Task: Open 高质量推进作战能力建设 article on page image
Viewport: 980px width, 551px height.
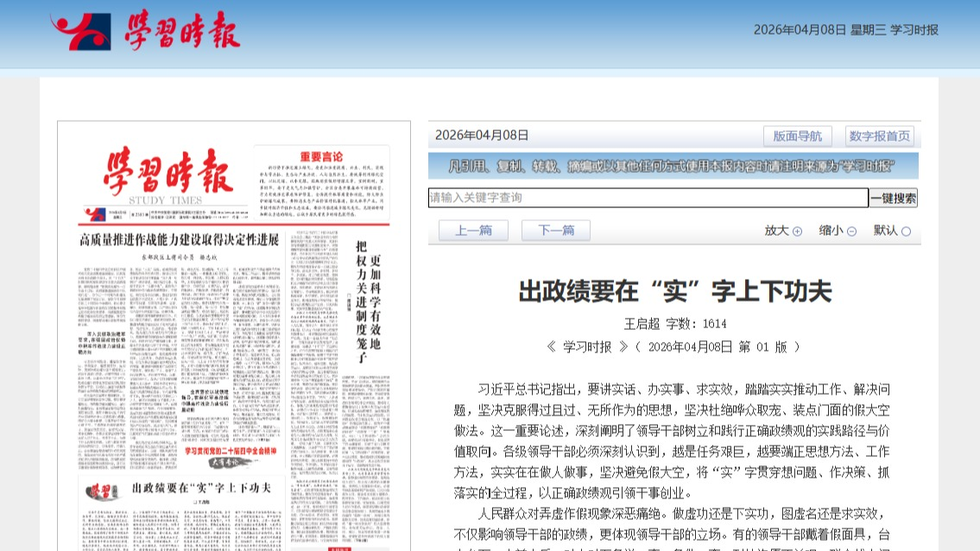Action: pyautogui.click(x=191, y=238)
